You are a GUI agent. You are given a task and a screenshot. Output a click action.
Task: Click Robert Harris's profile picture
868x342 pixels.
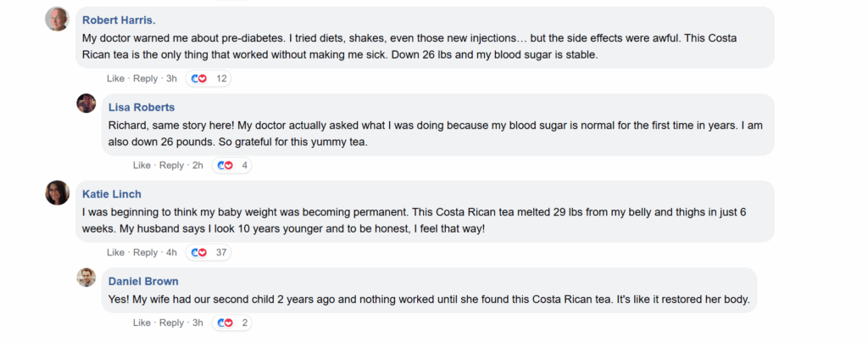click(x=57, y=19)
